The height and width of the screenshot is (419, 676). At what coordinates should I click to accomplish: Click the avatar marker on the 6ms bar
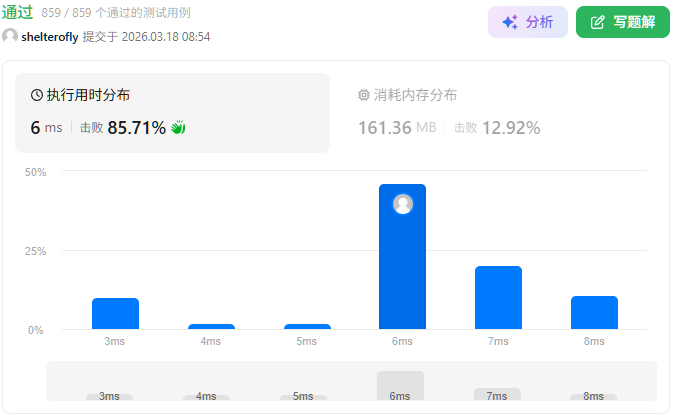(x=403, y=204)
